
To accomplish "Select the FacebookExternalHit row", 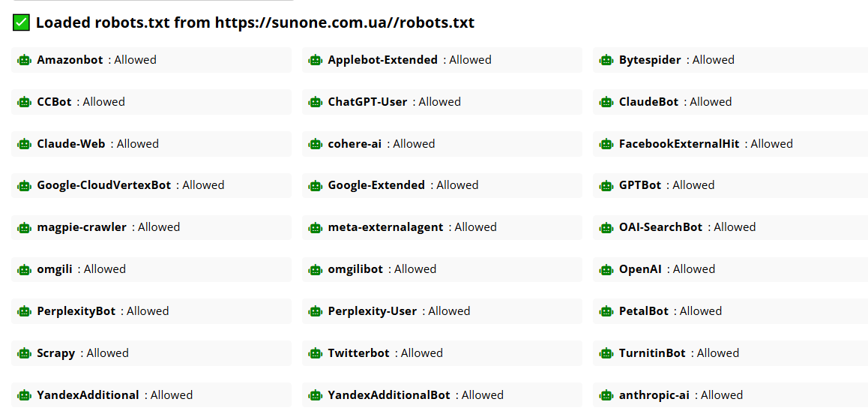I will (x=730, y=144).
